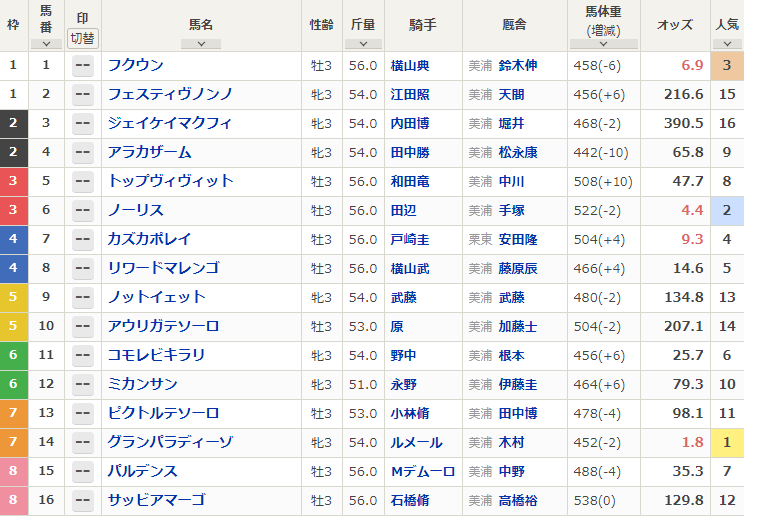The width and height of the screenshot is (765, 517).
Task: Click the yellow popularity rank 1 cell
Action: [x=727, y=443]
